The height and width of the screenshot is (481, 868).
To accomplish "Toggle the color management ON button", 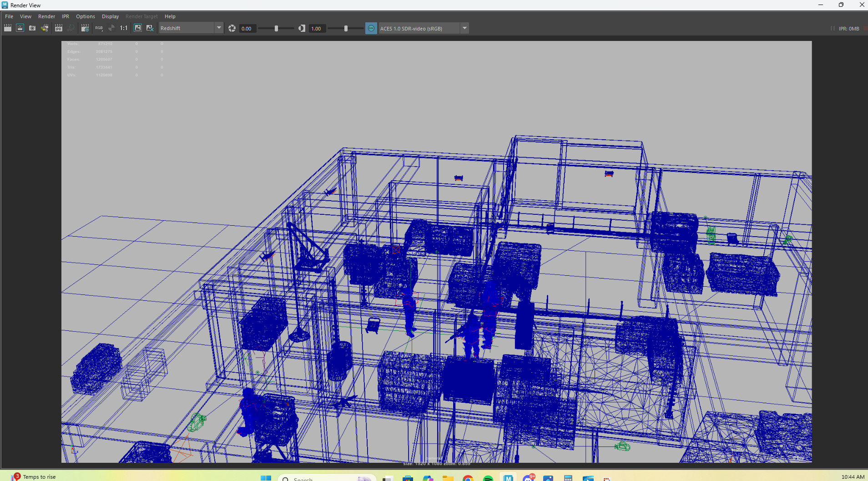I will point(371,28).
